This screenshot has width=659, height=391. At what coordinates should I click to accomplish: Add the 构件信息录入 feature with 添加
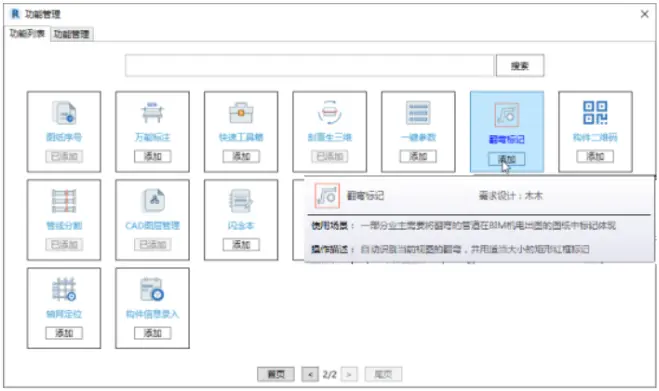153,333
